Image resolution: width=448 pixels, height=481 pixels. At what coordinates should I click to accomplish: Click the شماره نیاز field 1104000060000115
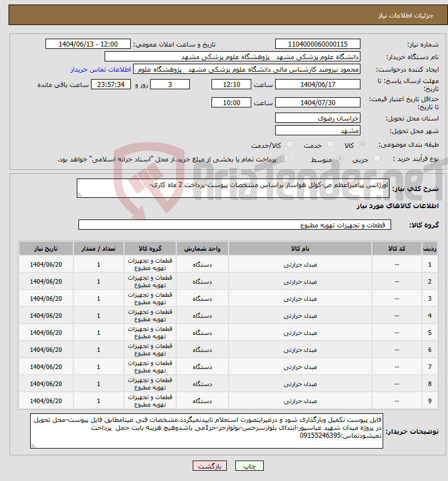click(x=318, y=44)
